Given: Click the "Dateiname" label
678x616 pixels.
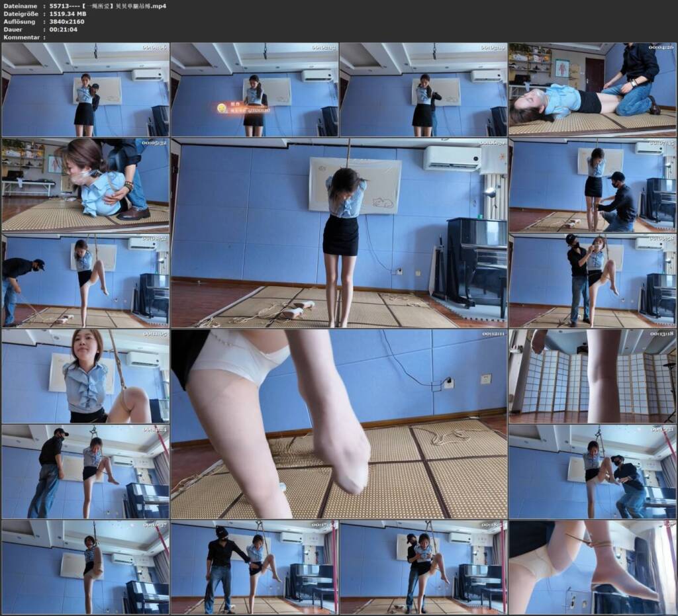Looking at the screenshot, I should [x=21, y=6].
